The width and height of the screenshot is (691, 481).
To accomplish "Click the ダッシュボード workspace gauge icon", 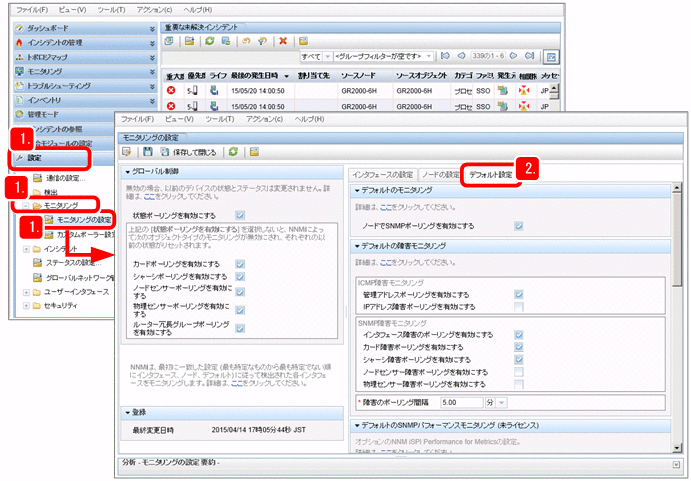I will pos(19,28).
